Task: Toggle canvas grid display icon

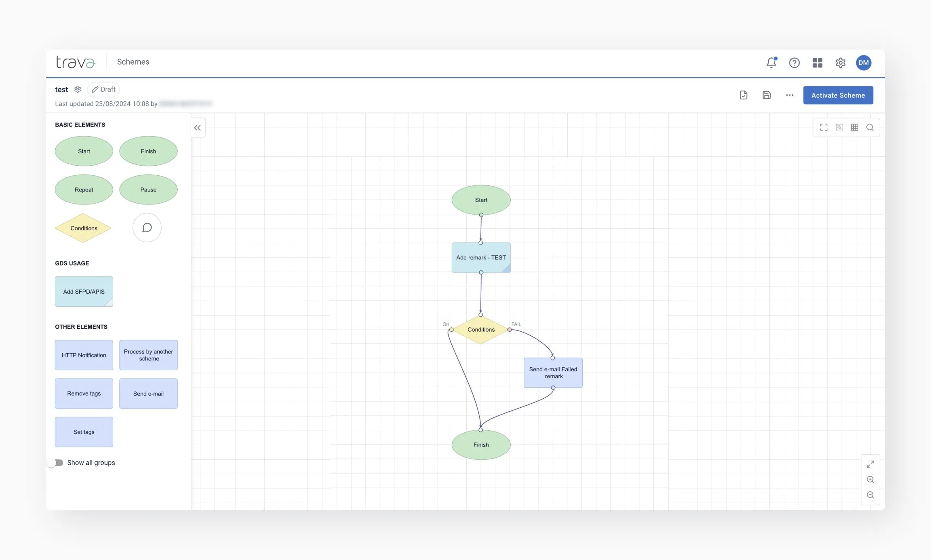Action: tap(854, 128)
